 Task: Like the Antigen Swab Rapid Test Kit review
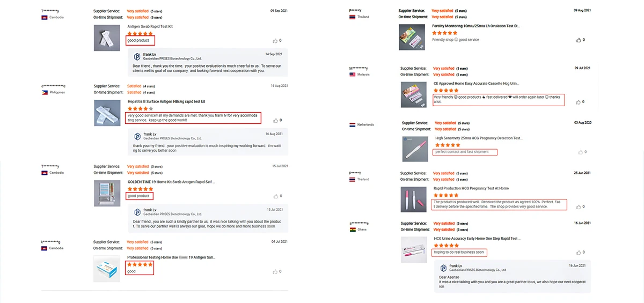click(275, 41)
